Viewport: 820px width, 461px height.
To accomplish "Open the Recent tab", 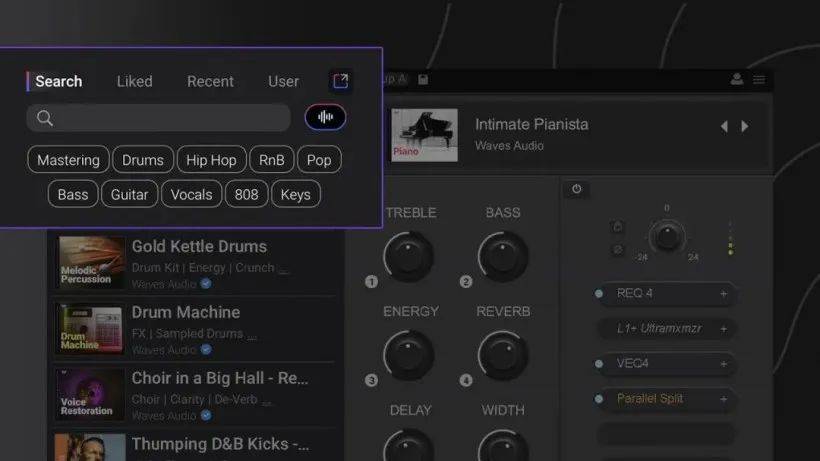I will tap(210, 82).
